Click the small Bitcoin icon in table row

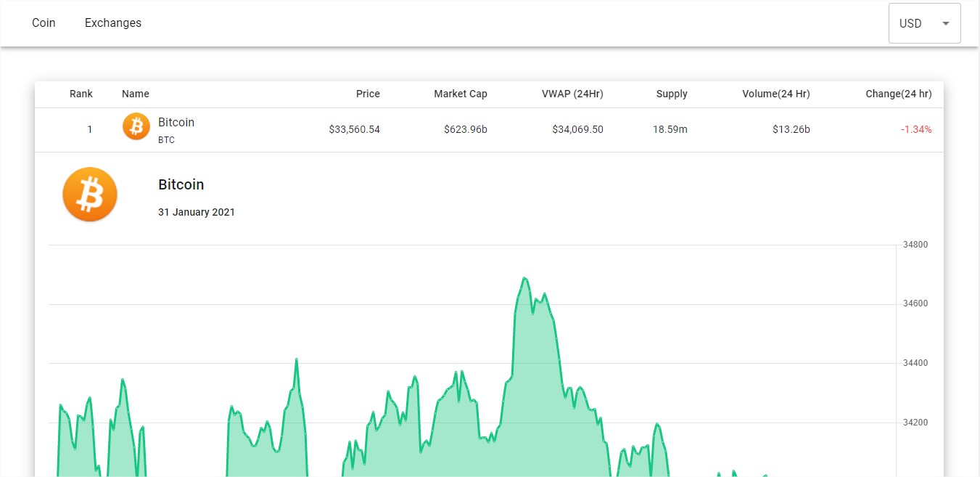(x=136, y=126)
